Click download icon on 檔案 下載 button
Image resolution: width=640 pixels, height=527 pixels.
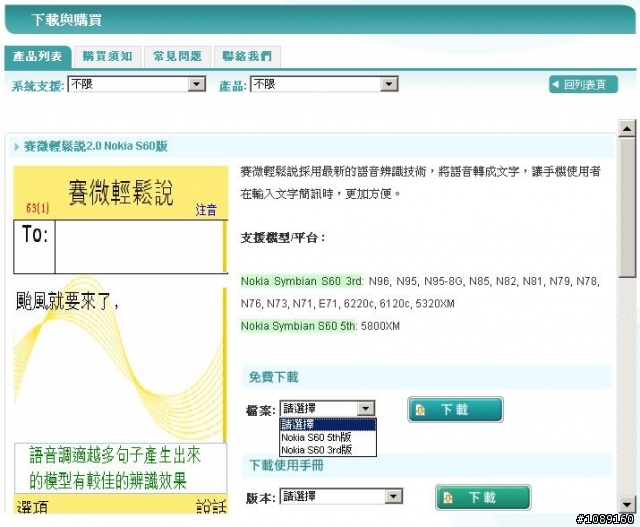pos(420,409)
